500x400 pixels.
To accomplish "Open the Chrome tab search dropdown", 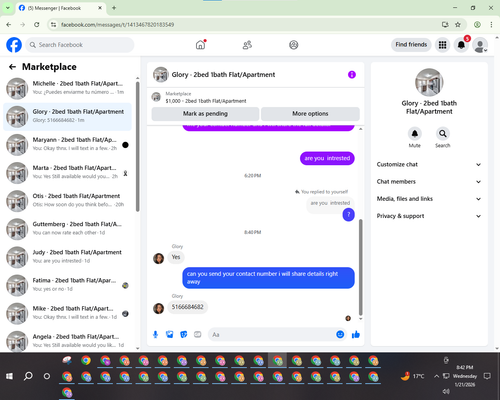I will coord(8,8).
